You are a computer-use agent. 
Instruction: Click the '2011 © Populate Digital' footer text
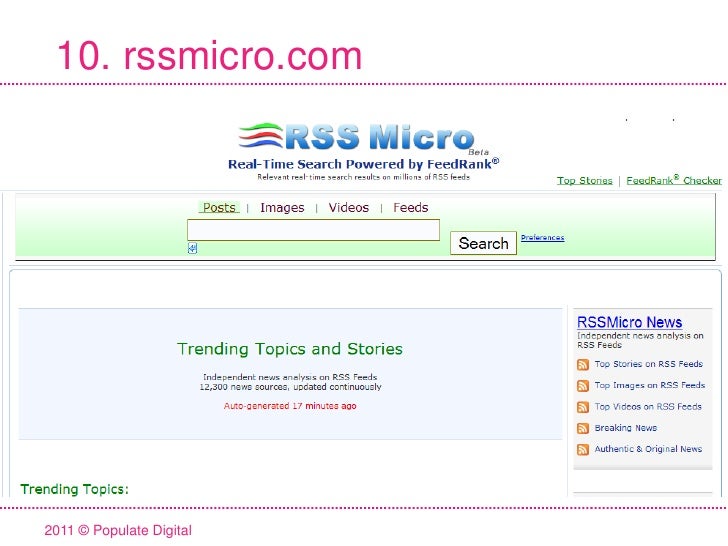click(118, 530)
